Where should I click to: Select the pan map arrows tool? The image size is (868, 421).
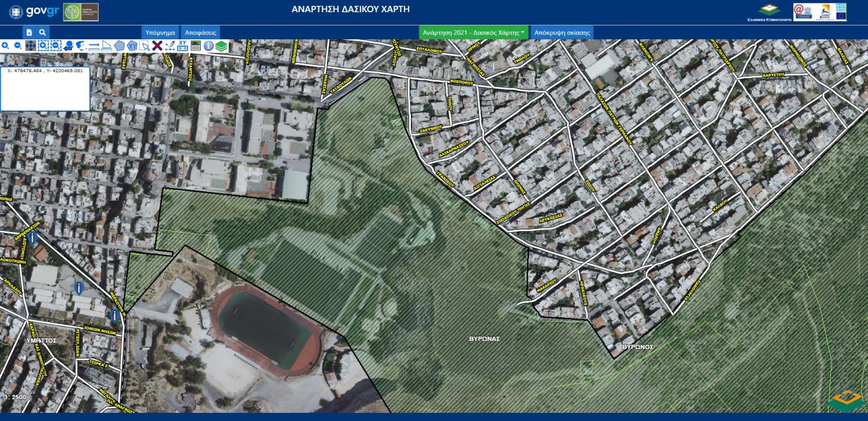pyautogui.click(x=30, y=46)
